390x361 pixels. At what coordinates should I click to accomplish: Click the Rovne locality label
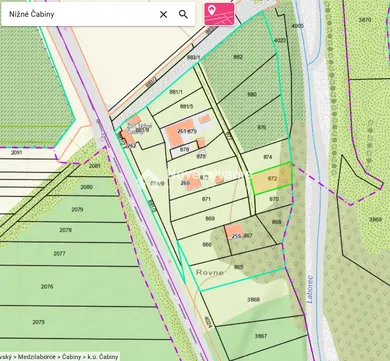pyautogui.click(x=210, y=272)
